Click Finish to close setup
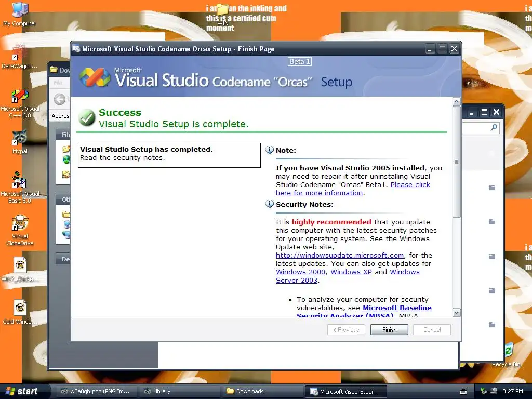Image resolution: width=532 pixels, height=399 pixels. (x=389, y=330)
